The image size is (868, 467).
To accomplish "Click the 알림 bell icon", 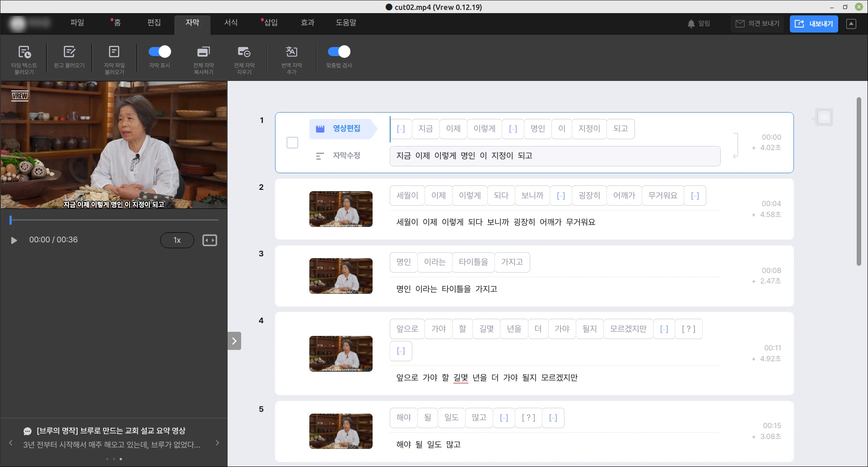I will 691,24.
